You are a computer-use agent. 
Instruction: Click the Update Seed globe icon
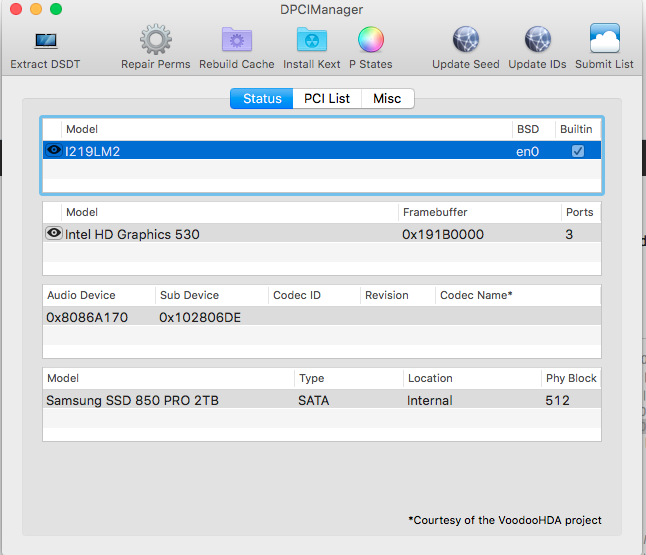[465, 41]
